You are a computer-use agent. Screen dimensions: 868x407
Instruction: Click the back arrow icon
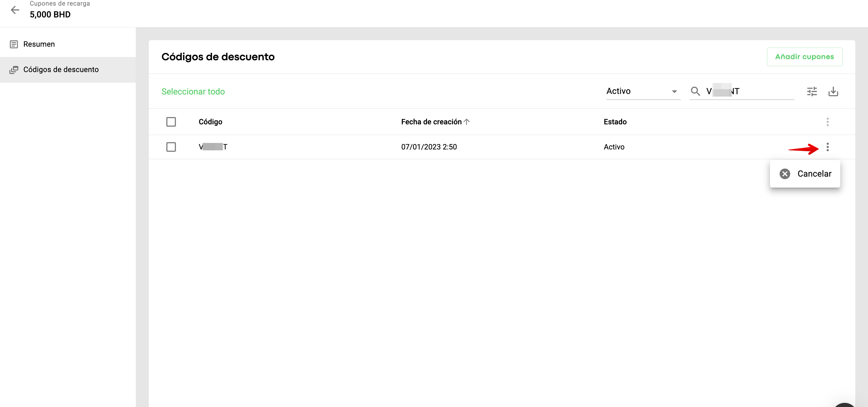tap(15, 10)
